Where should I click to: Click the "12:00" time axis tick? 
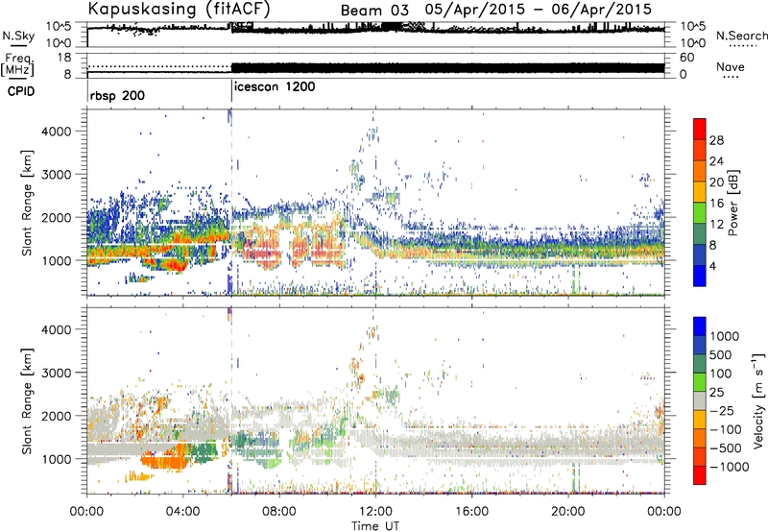point(375,512)
